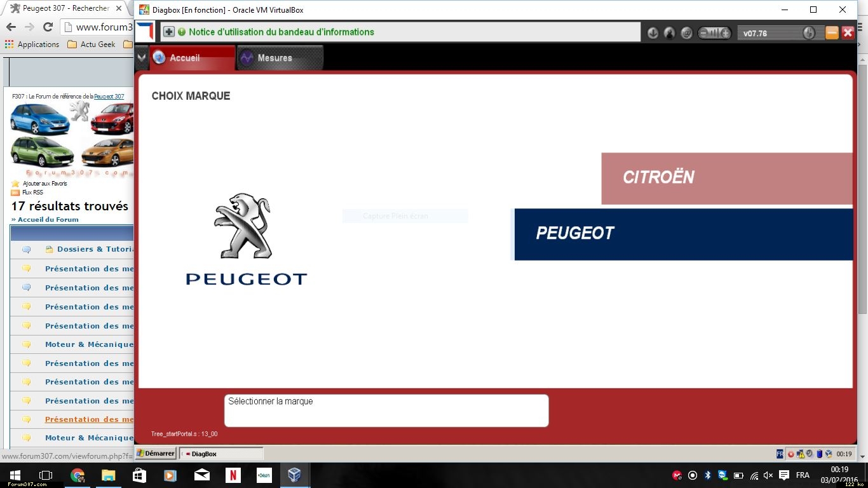Expand the dropdown arrow left of Accueil
Image resolution: width=868 pixels, height=488 pixels.
[x=142, y=58]
